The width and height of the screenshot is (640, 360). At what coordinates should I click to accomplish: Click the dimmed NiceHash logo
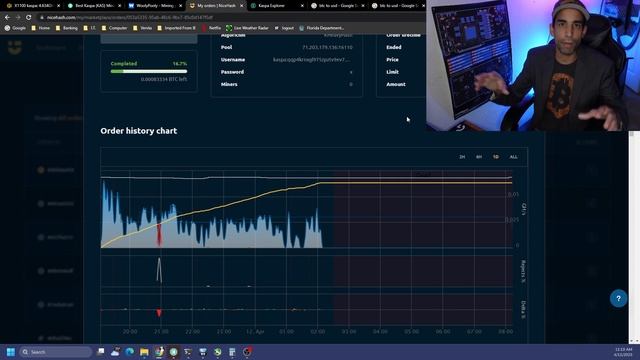pyautogui.click(x=15, y=47)
